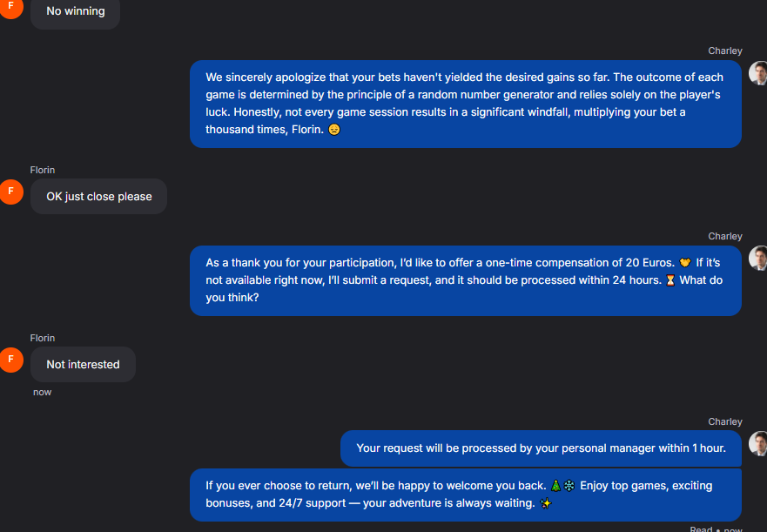Click the "Your request will be processed" message
The width and height of the screenshot is (767, 532).
[x=540, y=448]
